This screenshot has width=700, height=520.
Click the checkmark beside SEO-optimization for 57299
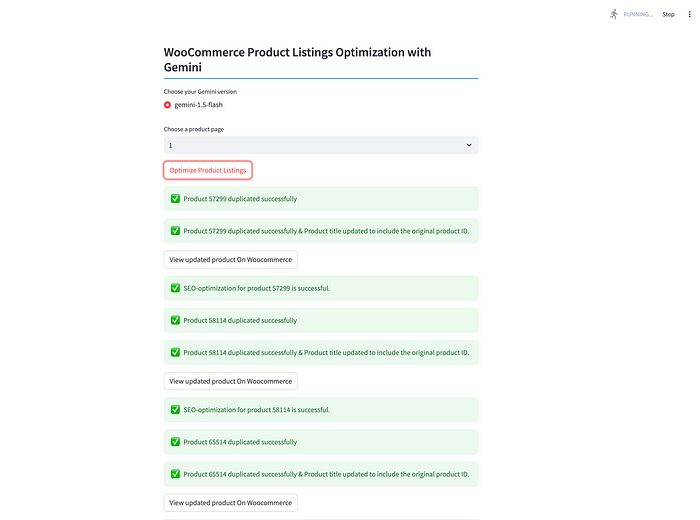175,288
